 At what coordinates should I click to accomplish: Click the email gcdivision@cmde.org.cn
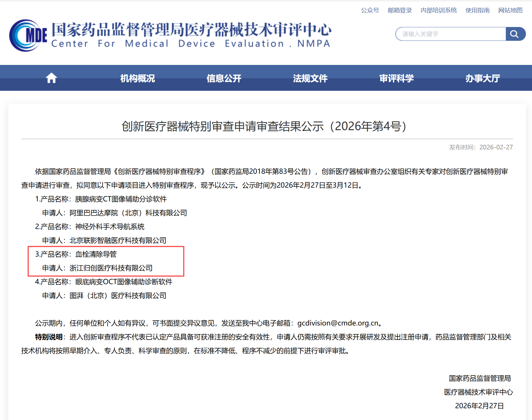pyautogui.click(x=338, y=323)
